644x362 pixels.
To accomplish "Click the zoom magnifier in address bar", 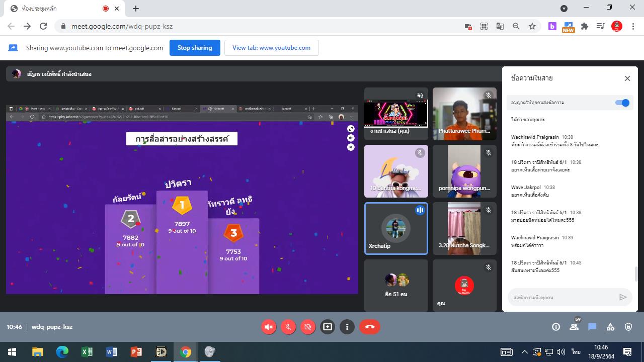I will (x=516, y=26).
